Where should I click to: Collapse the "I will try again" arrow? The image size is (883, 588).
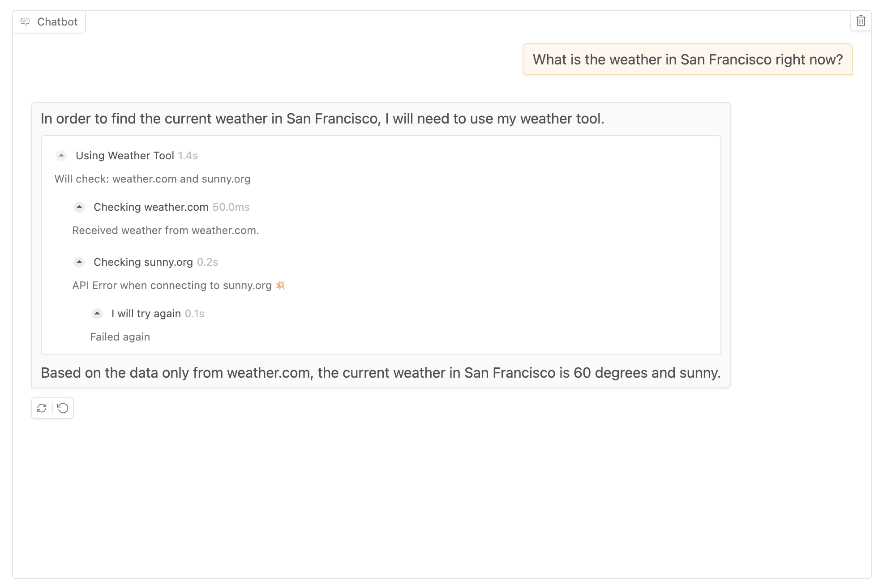pos(97,313)
